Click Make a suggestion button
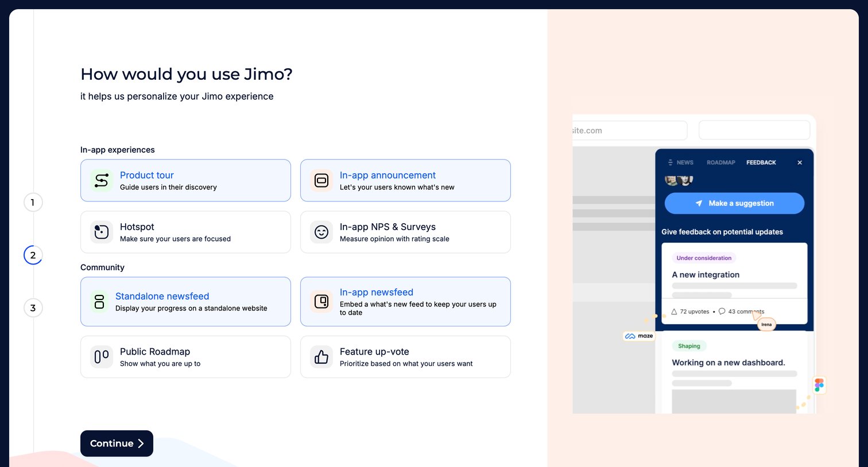This screenshot has width=868, height=467. [734, 203]
